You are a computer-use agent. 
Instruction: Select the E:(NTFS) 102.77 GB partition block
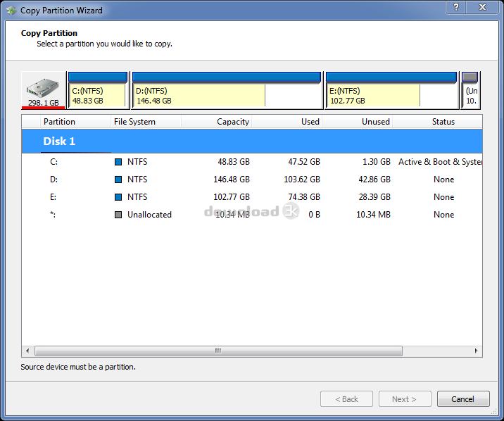click(x=391, y=90)
